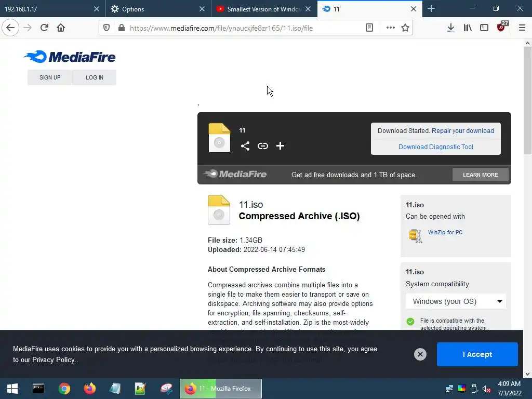Open Windows Start menu
Image resolution: width=532 pixels, height=399 pixels.
pos(12,389)
